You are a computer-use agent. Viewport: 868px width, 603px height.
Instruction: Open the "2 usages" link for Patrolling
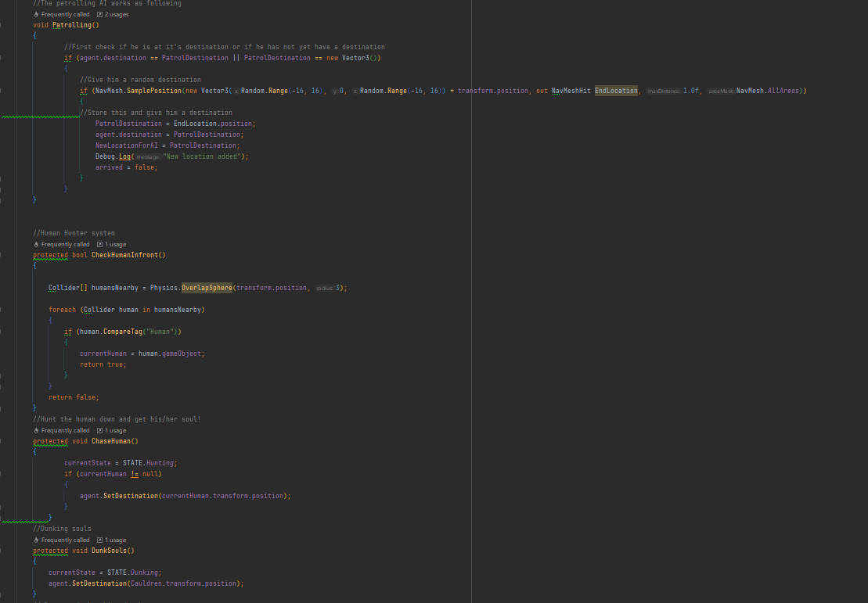coord(117,14)
